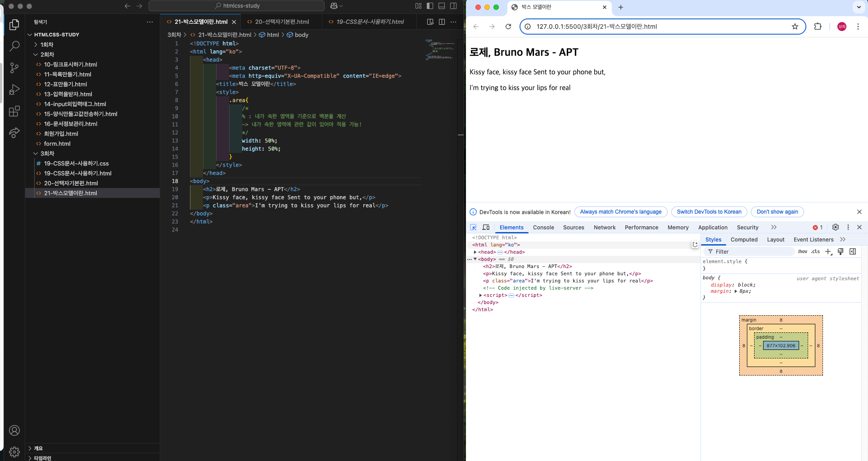The height and width of the screenshot is (461, 868).
Task: Collapse the HTMLCSS-STUDY root folder
Action: point(57,35)
